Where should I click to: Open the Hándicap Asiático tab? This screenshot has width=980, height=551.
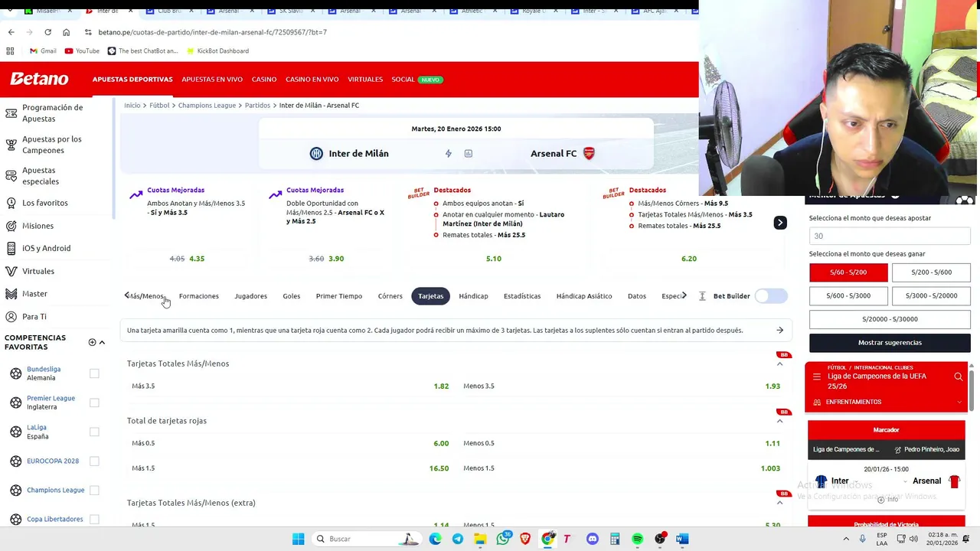[x=584, y=296]
